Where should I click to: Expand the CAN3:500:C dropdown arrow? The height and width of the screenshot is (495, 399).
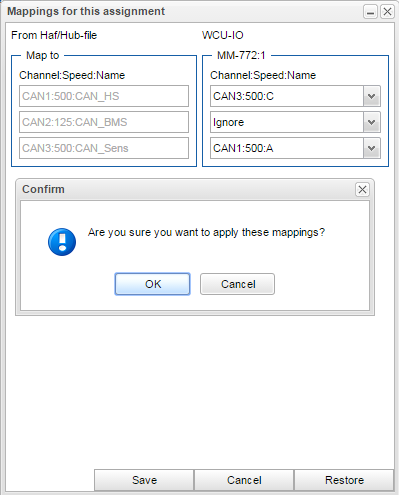pyautogui.click(x=372, y=96)
